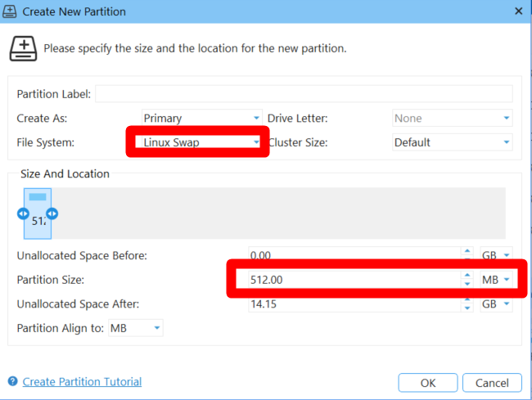Open the Create As dropdown showing Primary
Screen dimensions: 532x400
point(202,118)
